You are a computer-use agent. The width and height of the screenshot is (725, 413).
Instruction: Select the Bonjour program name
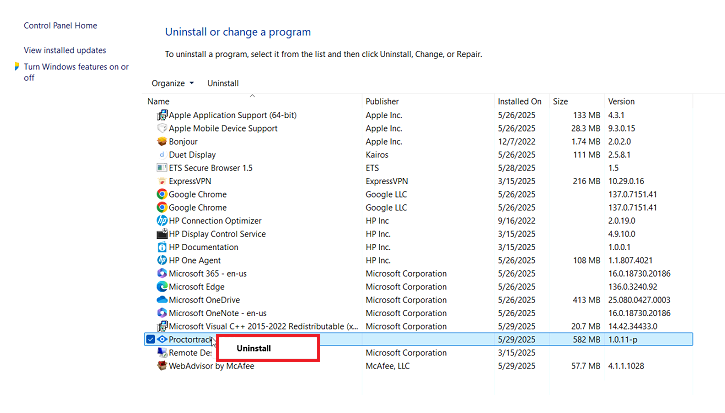pyautogui.click(x=183, y=142)
